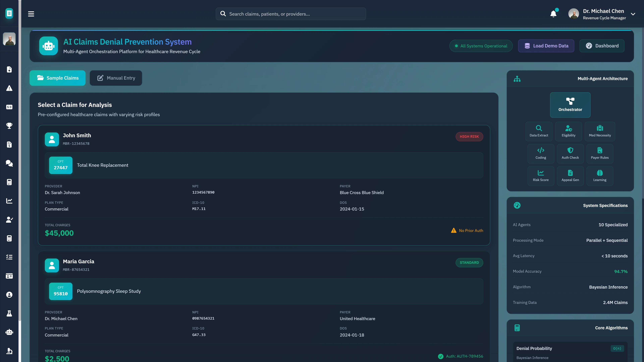Select the Learning agent icon
The image size is (644, 362).
pyautogui.click(x=600, y=176)
